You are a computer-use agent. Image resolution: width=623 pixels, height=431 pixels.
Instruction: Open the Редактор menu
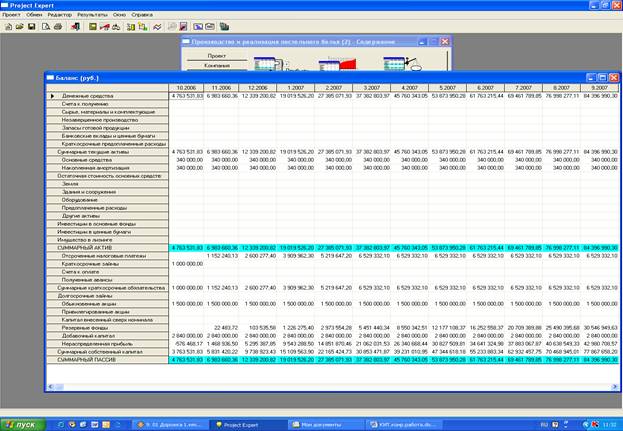point(61,15)
